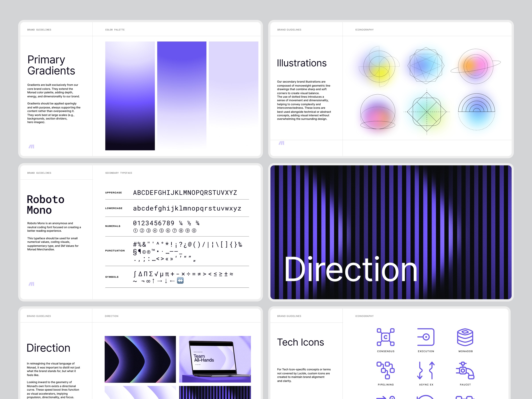Click the Faucet icon
The height and width of the screenshot is (399, 532).
[465, 370]
